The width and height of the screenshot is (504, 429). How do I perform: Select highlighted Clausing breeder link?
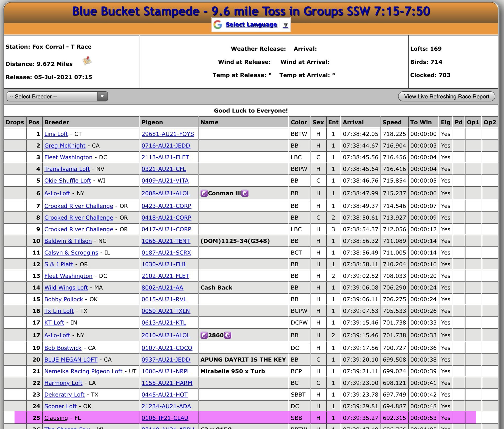click(56, 418)
